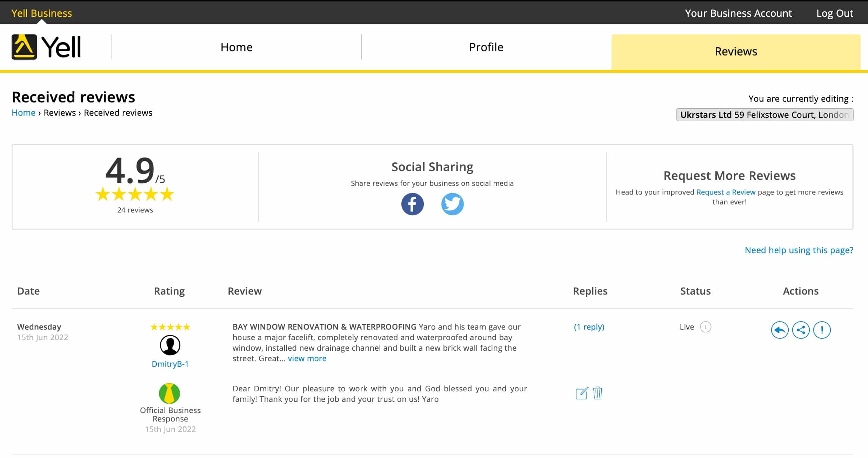This screenshot has height=458, width=868.
Task: Click Need help using this page
Action: 799,250
